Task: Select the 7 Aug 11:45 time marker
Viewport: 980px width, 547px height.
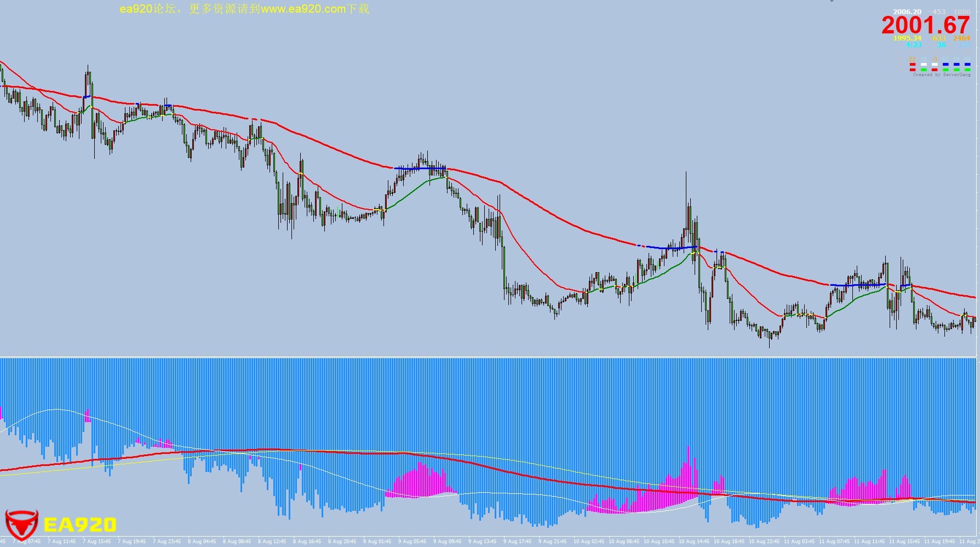Action: click(61, 542)
